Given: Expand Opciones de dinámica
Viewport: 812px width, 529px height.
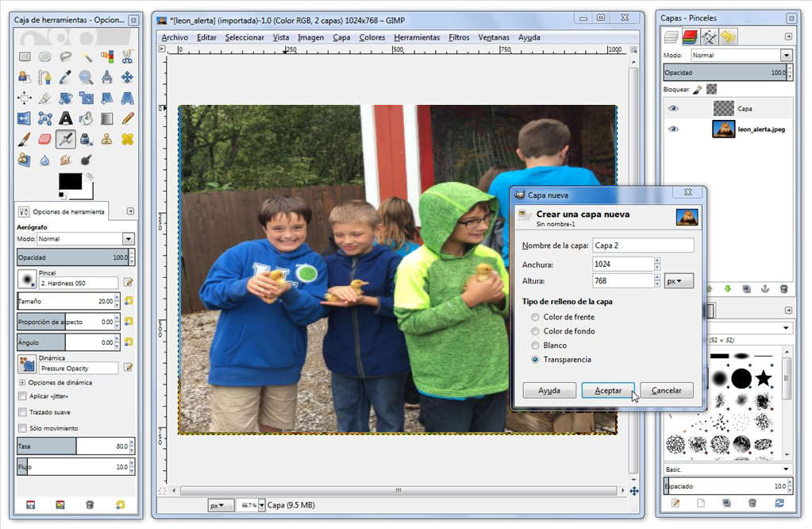Looking at the screenshot, I should tap(22, 382).
